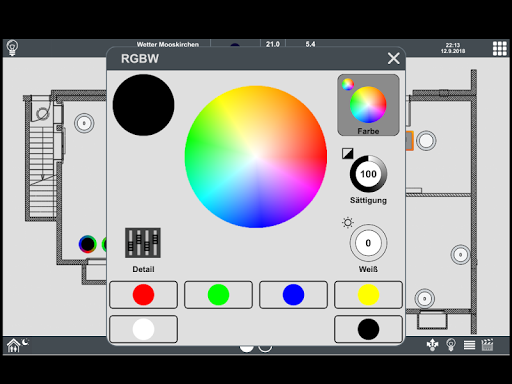The image size is (512, 384).
Task: Click the arrows navigation icon in bottom bar
Action: pyautogui.click(x=433, y=345)
